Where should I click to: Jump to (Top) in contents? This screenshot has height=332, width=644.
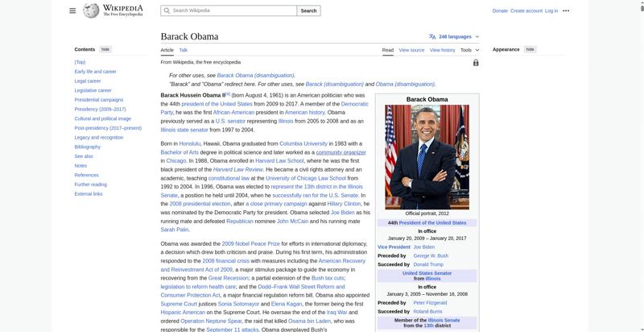[x=80, y=62]
